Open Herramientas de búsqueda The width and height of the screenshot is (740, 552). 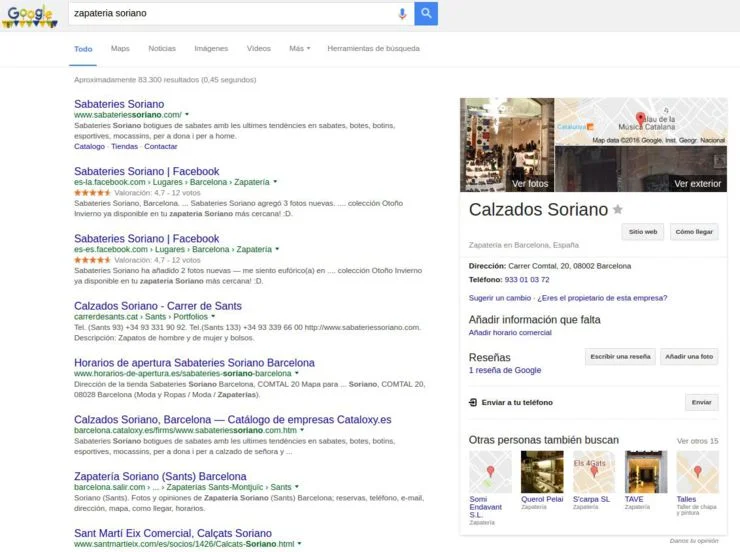(373, 49)
